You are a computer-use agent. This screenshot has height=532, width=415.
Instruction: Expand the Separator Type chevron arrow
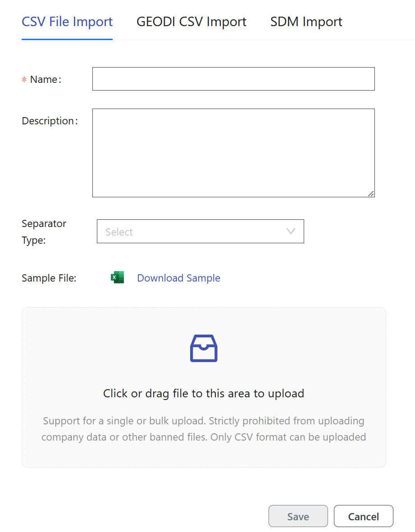291,232
